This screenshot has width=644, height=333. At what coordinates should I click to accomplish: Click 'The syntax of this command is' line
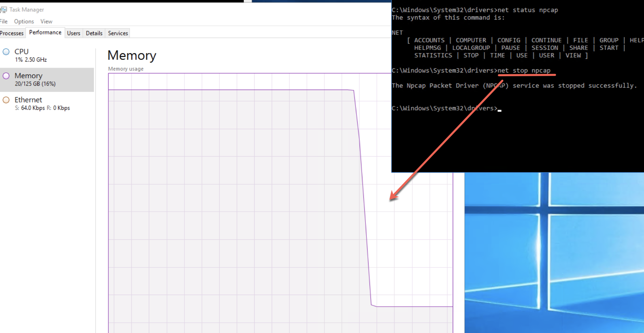click(x=448, y=17)
